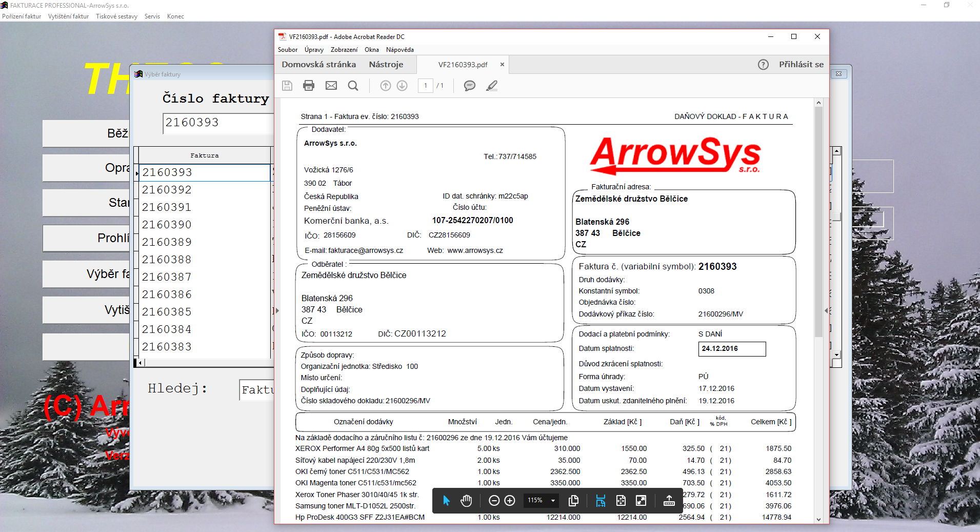Switch to Nástroje tab

pos(386,65)
